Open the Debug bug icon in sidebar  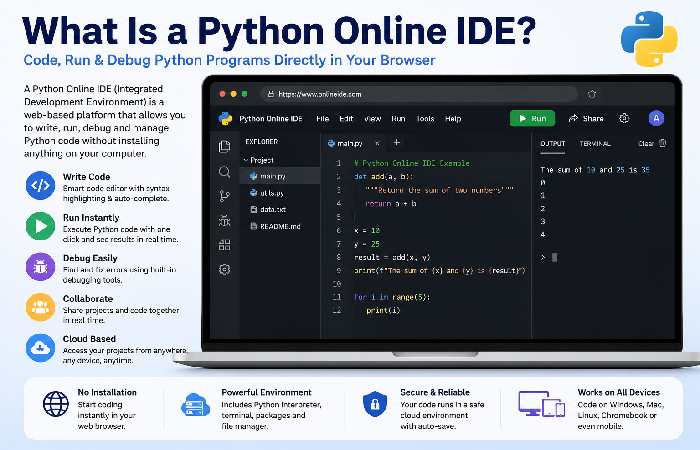click(225, 221)
